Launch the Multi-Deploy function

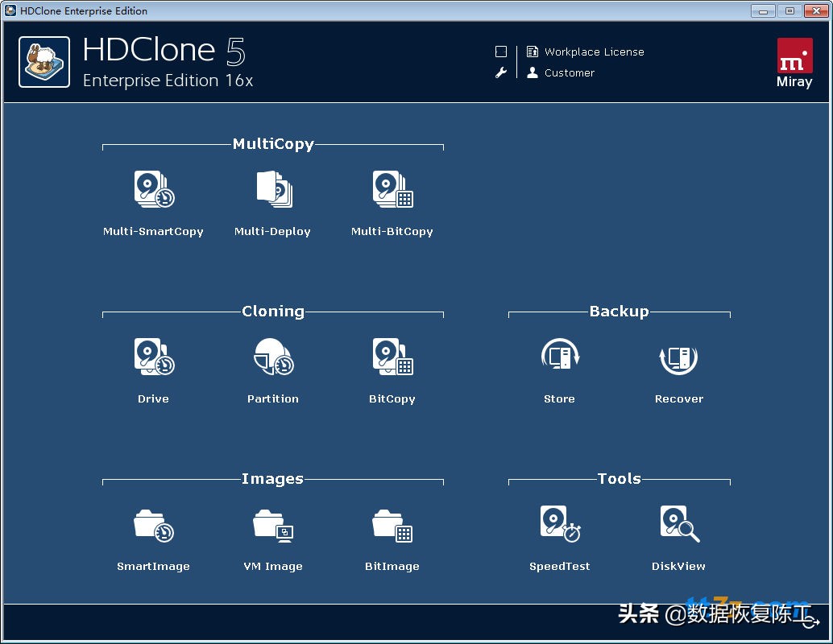pos(273,190)
